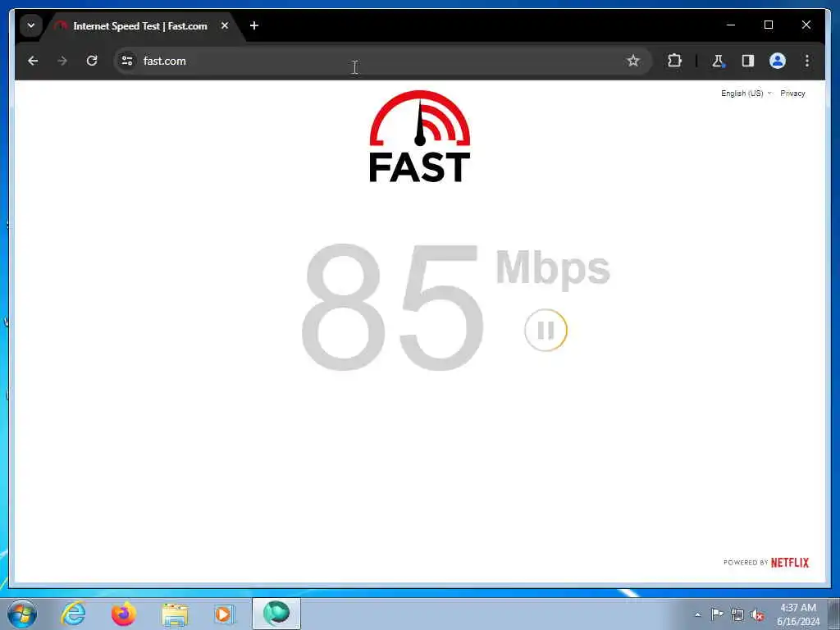Click the FAST speedometer logo
840x630 pixels.
click(x=419, y=136)
